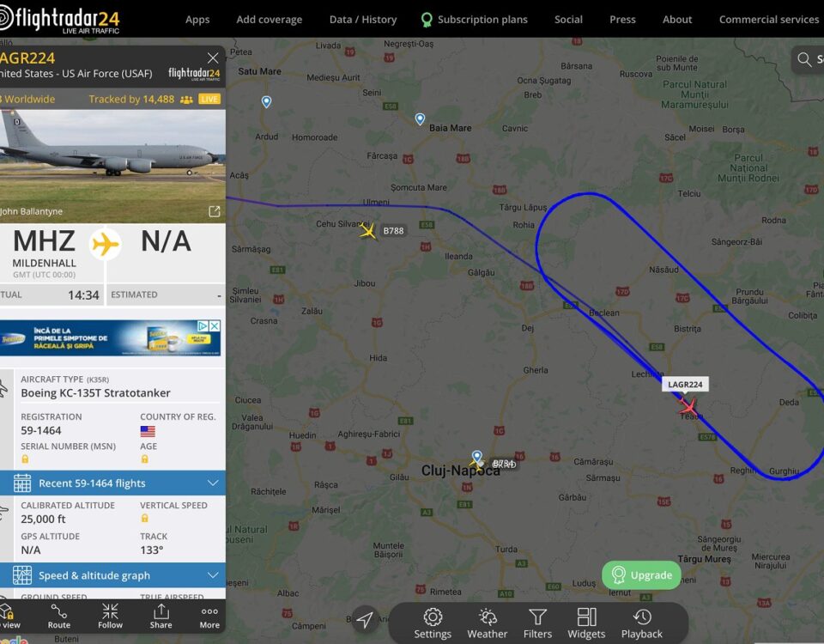Viewport: 824px width, 644px height.
Task: Select the B788 aircraft on map
Action: point(368,230)
